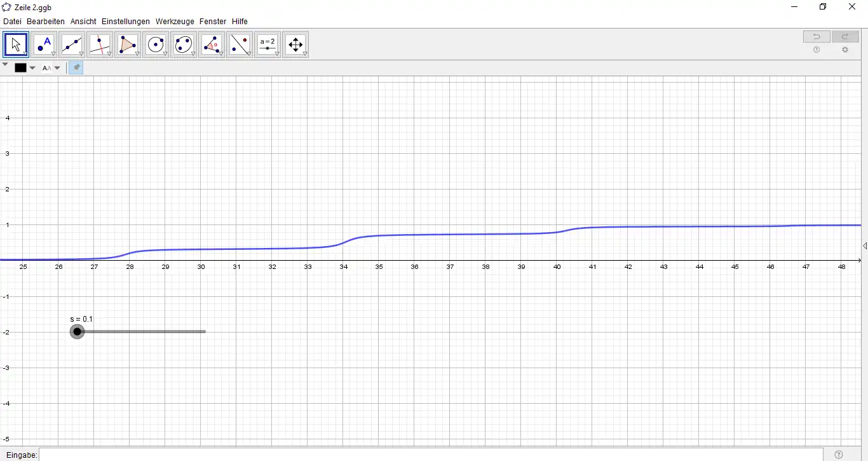The image size is (868, 461).
Task: Open the text size AA dropdown
Action: click(51, 68)
